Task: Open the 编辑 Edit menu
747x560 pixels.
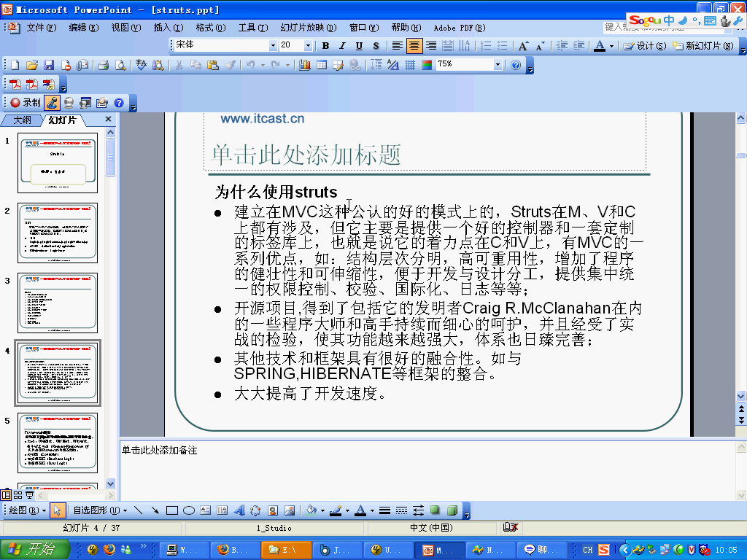Action: coord(84,28)
